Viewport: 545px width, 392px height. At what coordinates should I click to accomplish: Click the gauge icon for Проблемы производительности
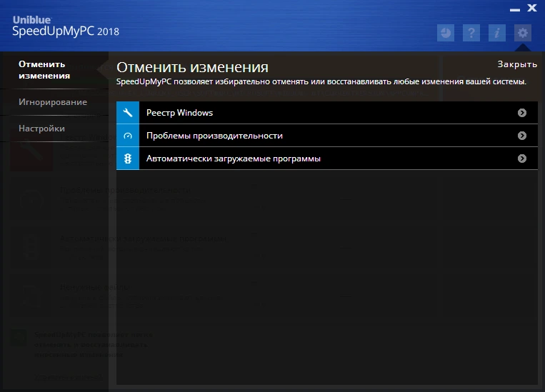[128, 136]
